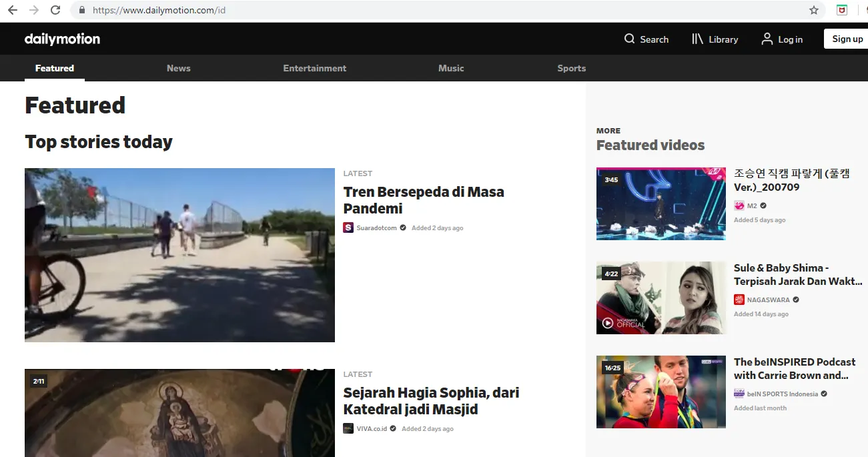Switch to the News tab

point(178,68)
